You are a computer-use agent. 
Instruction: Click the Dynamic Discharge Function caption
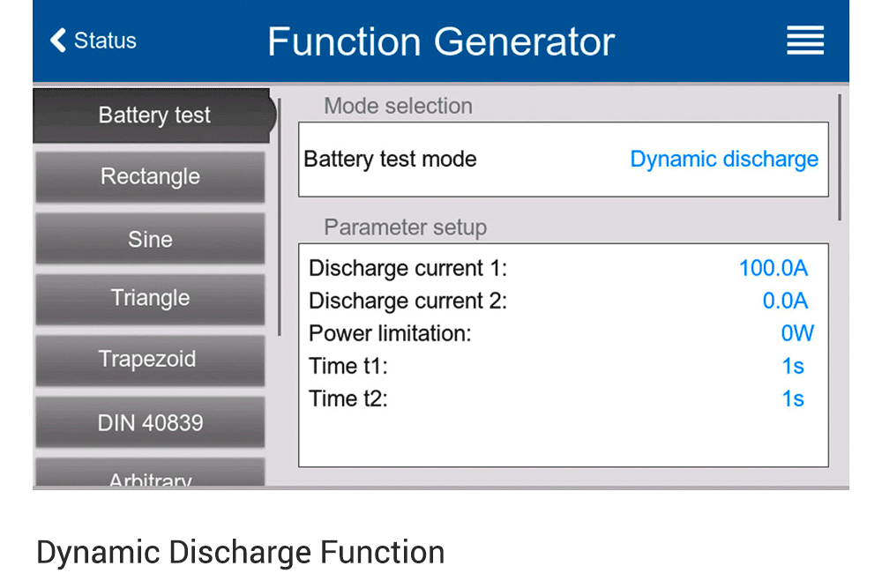coord(240,553)
